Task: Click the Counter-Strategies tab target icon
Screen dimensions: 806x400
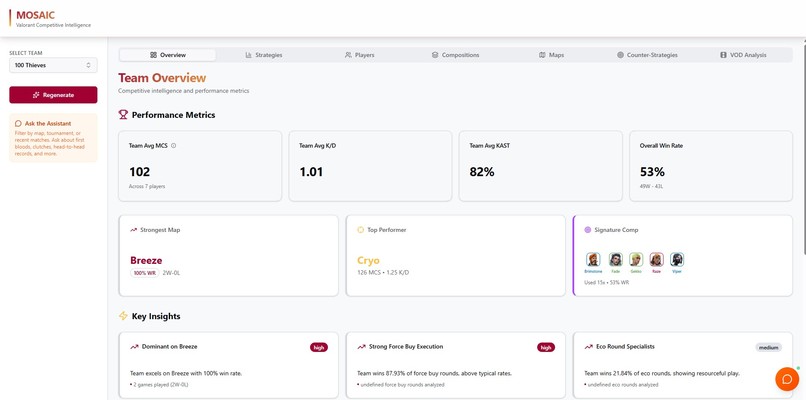Action: (x=620, y=55)
